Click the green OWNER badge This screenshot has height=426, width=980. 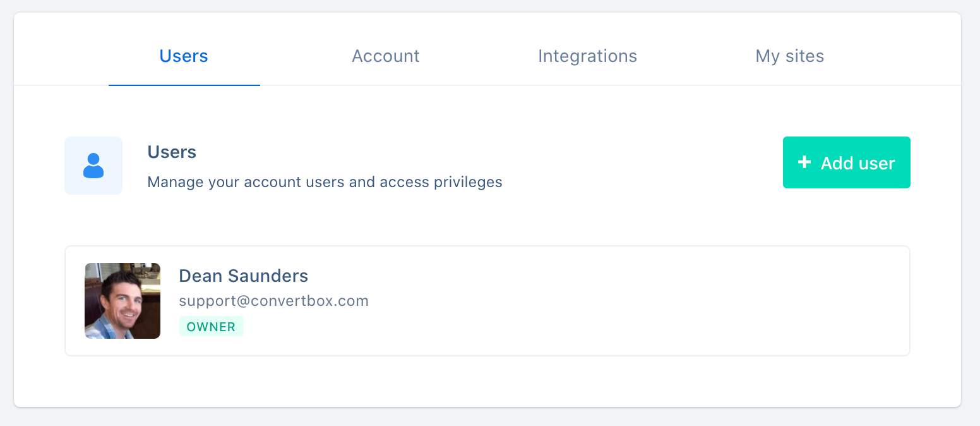tap(212, 327)
